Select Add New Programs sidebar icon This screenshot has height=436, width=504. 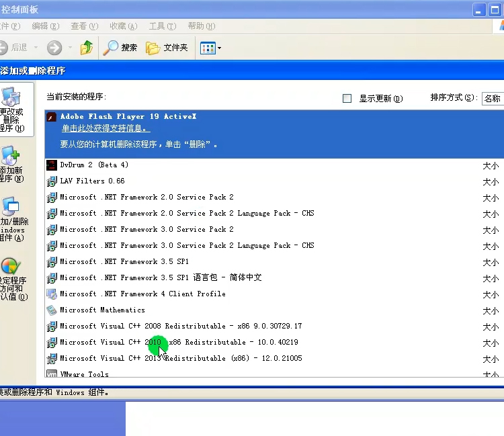[x=11, y=155]
